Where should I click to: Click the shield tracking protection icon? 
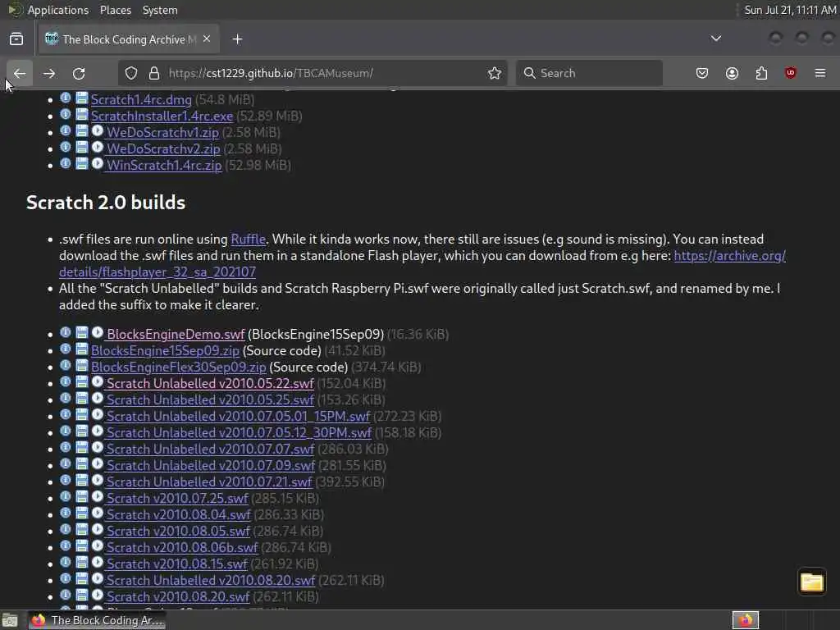point(131,73)
